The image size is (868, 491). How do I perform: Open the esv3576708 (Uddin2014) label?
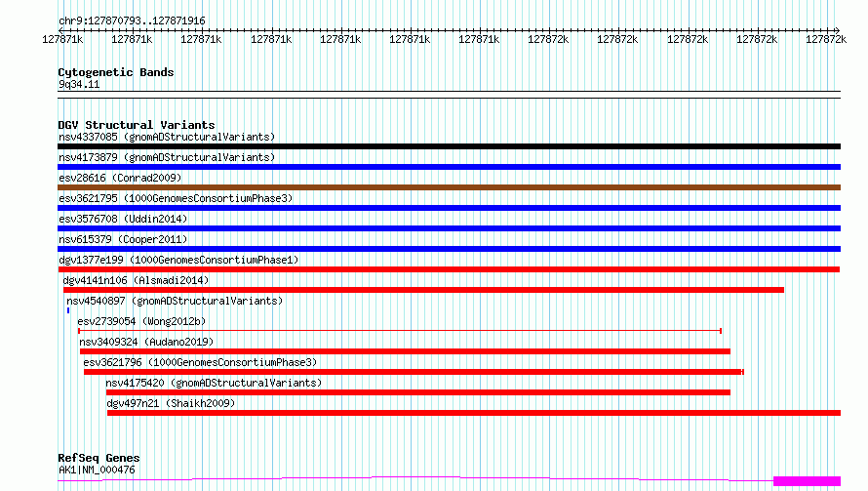click(x=123, y=219)
